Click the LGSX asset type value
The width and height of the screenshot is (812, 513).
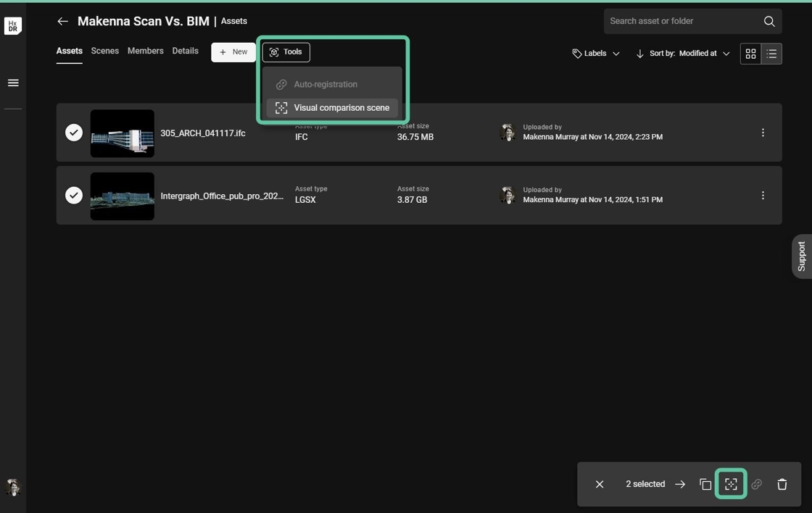[x=305, y=200]
